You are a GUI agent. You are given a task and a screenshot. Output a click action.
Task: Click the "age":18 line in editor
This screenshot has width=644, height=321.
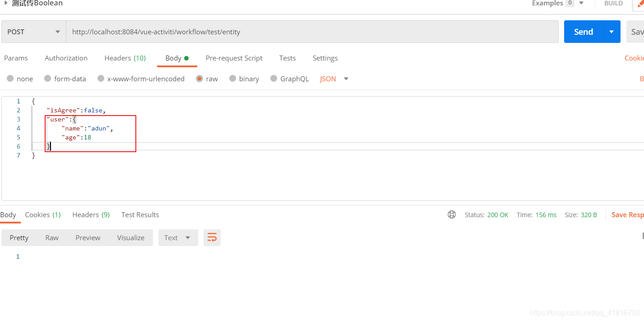[x=76, y=137]
